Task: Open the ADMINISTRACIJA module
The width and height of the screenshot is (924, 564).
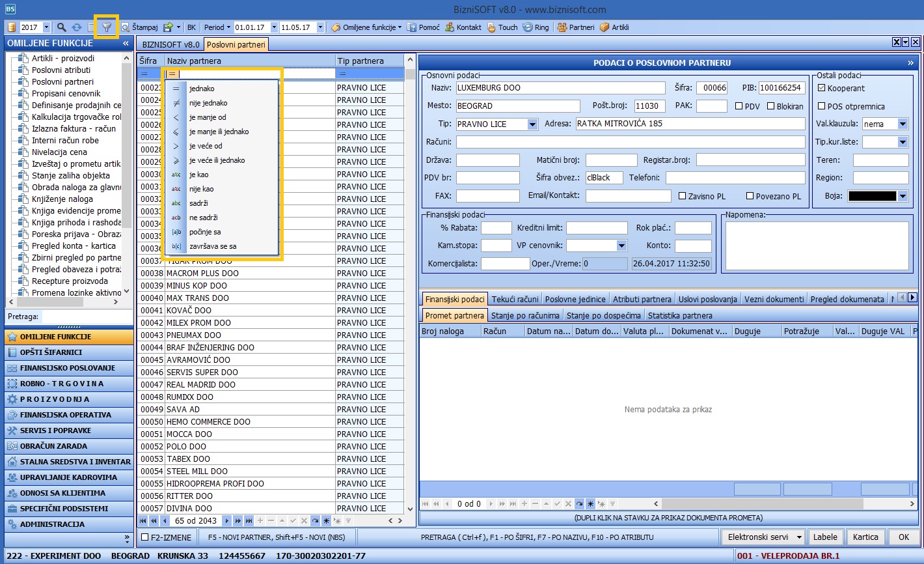Action: tap(68, 524)
